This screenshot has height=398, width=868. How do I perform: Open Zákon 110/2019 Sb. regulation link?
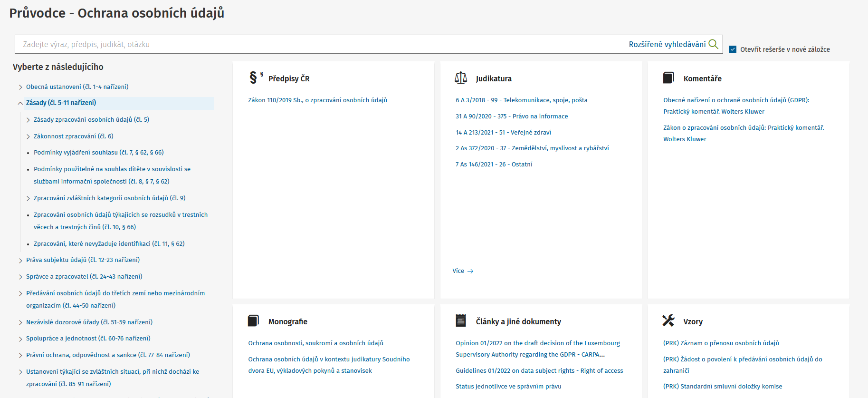(317, 100)
